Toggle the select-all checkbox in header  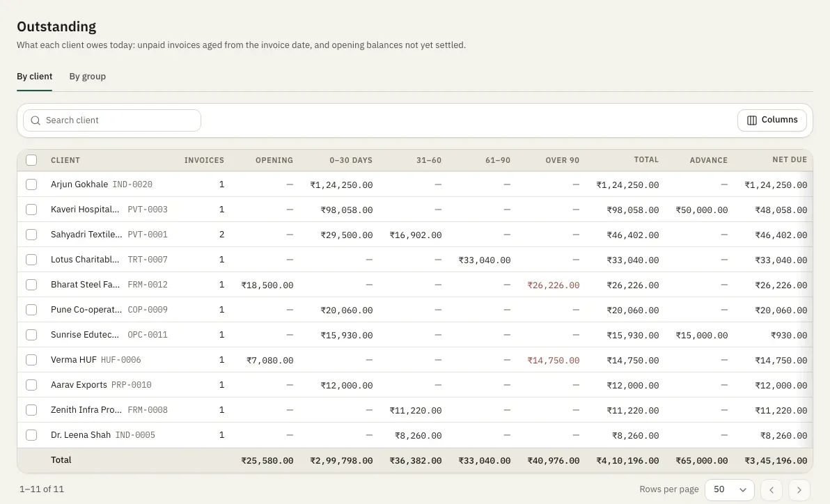point(31,160)
